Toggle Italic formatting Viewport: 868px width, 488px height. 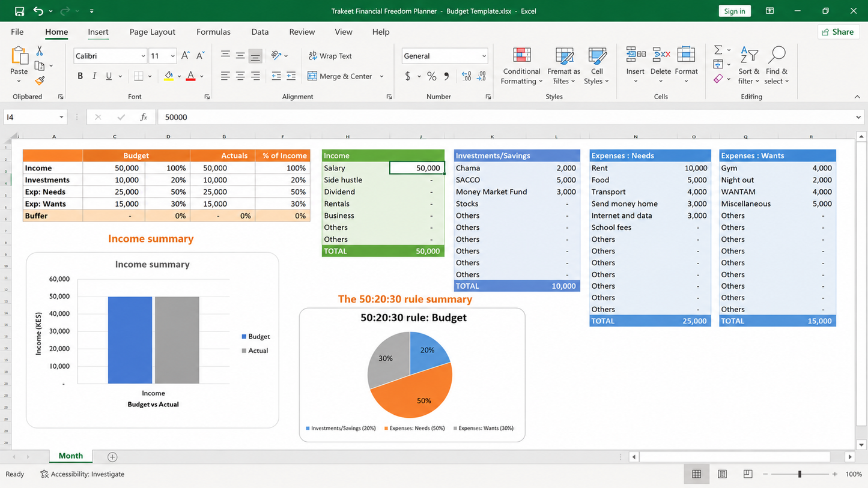(x=94, y=76)
